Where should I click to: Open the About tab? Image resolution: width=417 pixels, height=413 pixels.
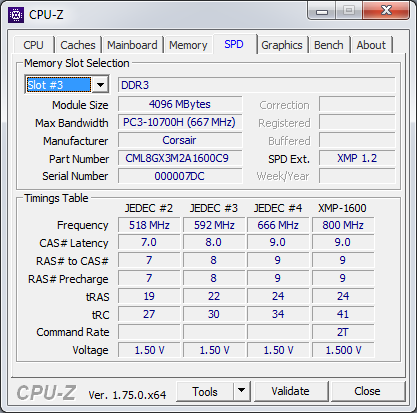371,45
